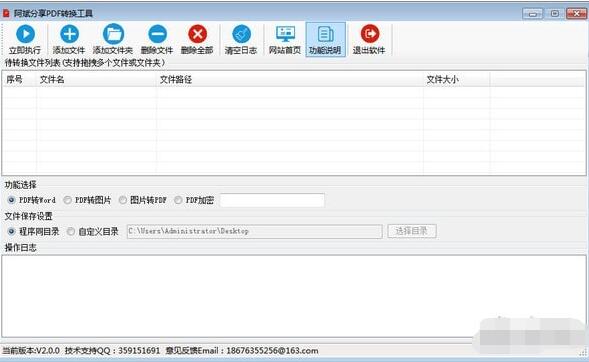Open the 添加文件夹 folder icon
Image resolution: width=589 pixels, height=362 pixels.
[113, 34]
